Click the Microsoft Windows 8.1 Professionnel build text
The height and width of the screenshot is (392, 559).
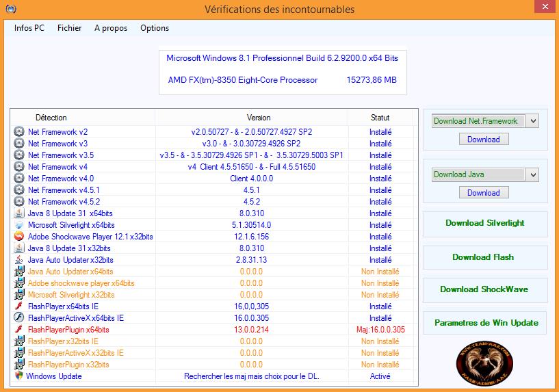pyautogui.click(x=283, y=58)
